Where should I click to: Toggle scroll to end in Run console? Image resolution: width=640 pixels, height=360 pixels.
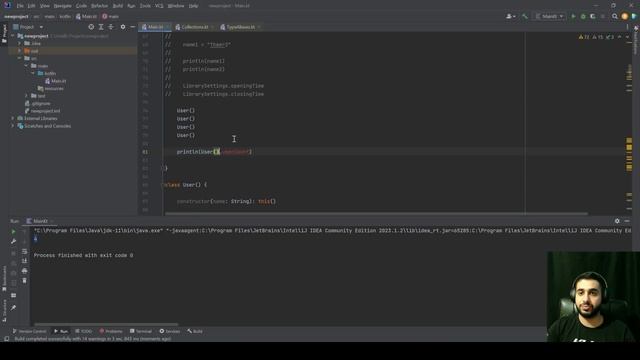point(24,261)
